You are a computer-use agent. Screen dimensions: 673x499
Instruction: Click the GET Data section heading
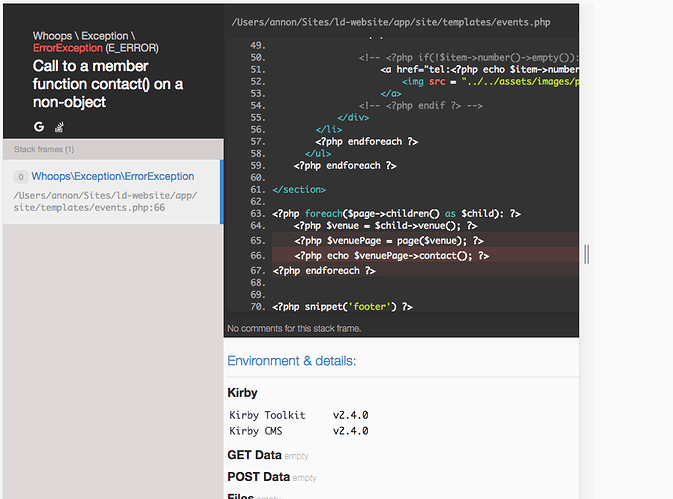point(254,455)
